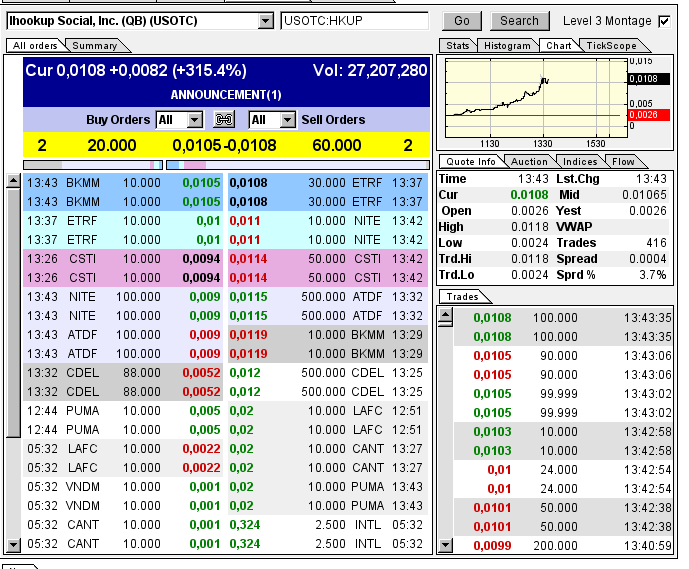Toggle the Level 3 Montage checkbox

(664, 21)
